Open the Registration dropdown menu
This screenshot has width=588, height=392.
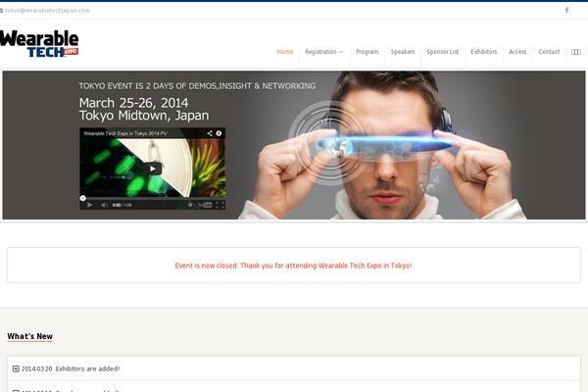[323, 52]
